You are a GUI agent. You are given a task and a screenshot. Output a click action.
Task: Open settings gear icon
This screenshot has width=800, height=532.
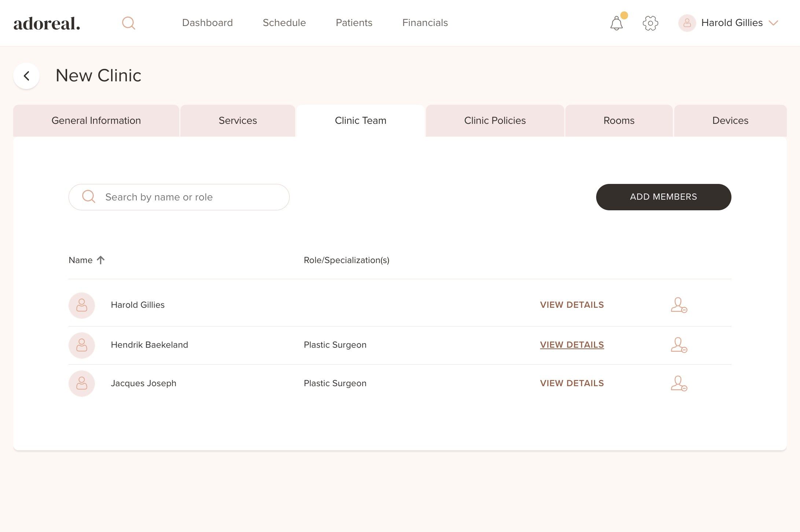(x=650, y=23)
